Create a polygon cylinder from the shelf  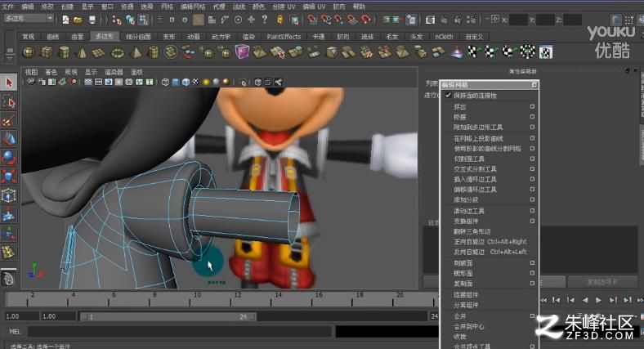point(64,52)
